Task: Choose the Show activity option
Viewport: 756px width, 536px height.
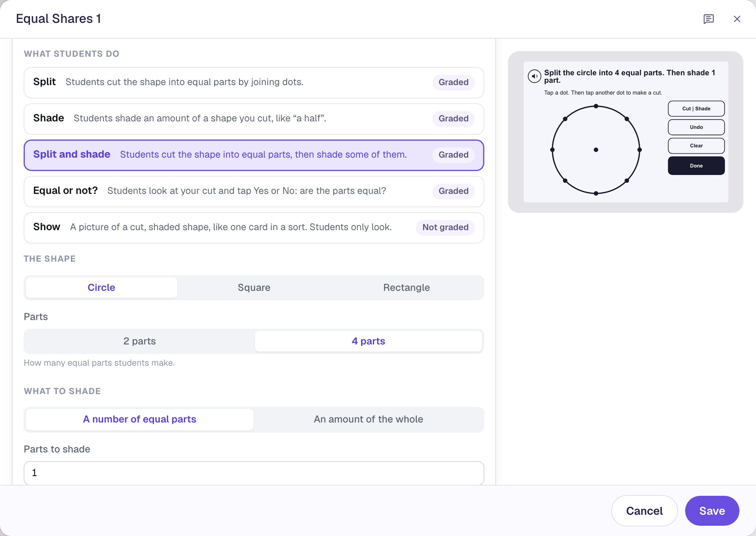Action: point(254,227)
